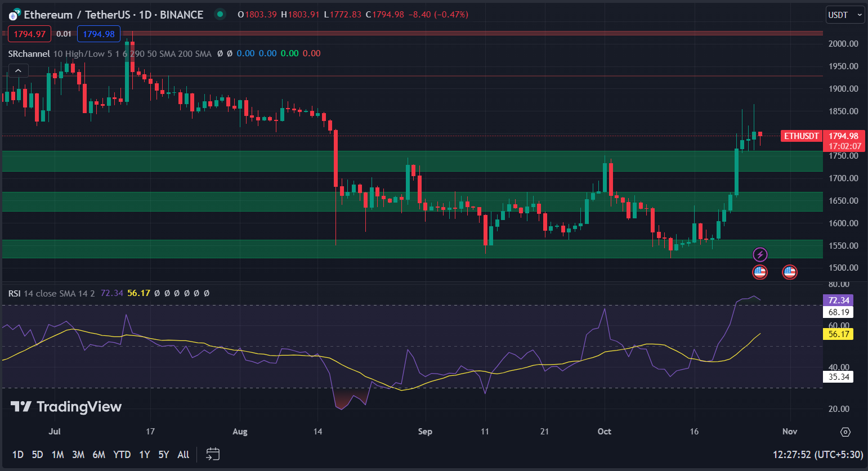Click the green market status dot
Viewport: 868px width, 471px height.
click(220, 14)
